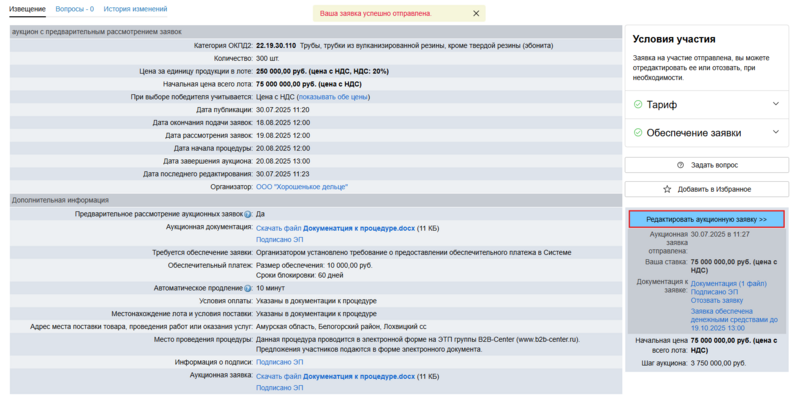Open Заявка обеспечена денежными средствами link
This screenshot has width=800, height=404.
click(733, 316)
